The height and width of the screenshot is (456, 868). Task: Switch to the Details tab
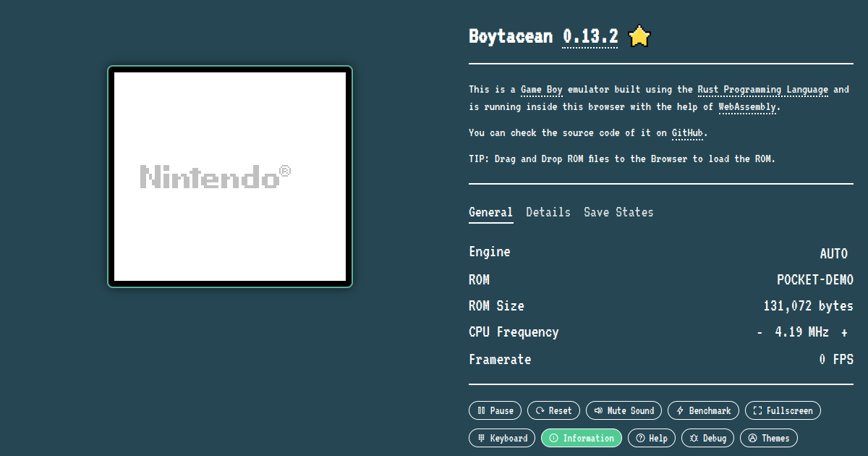click(548, 212)
